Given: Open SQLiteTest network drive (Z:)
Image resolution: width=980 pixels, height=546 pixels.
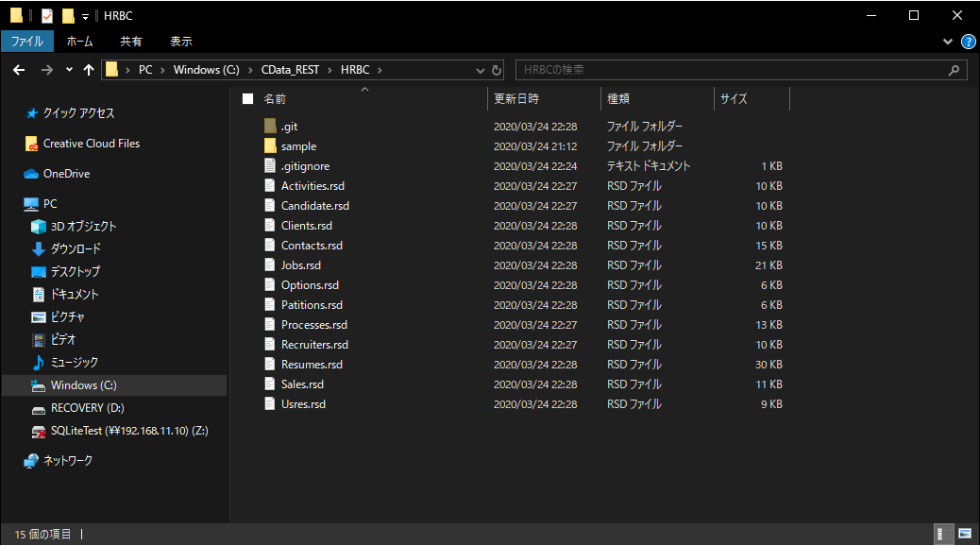Looking at the screenshot, I should pyautogui.click(x=129, y=431).
